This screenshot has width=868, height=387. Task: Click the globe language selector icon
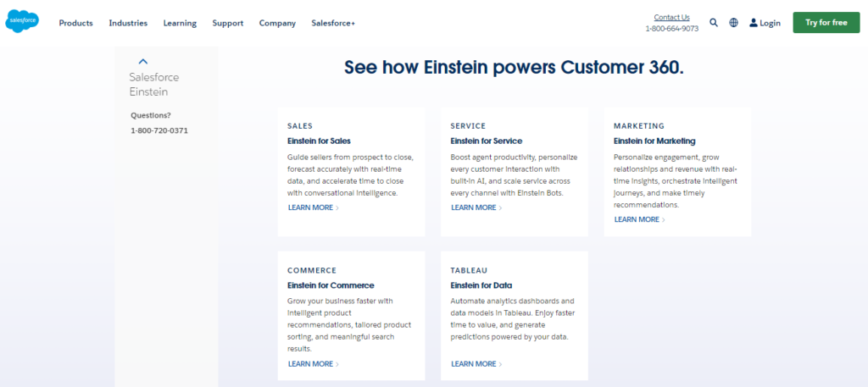pos(734,23)
